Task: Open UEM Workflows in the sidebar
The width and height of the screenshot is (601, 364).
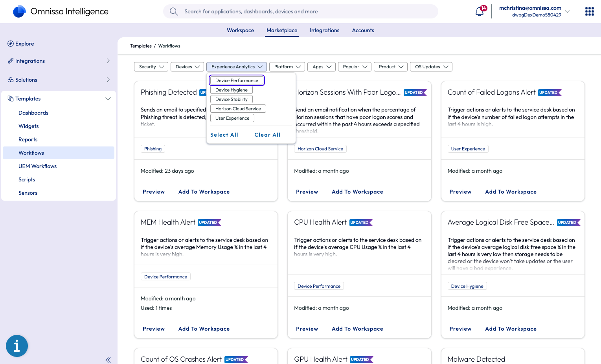Action: pyautogui.click(x=37, y=166)
